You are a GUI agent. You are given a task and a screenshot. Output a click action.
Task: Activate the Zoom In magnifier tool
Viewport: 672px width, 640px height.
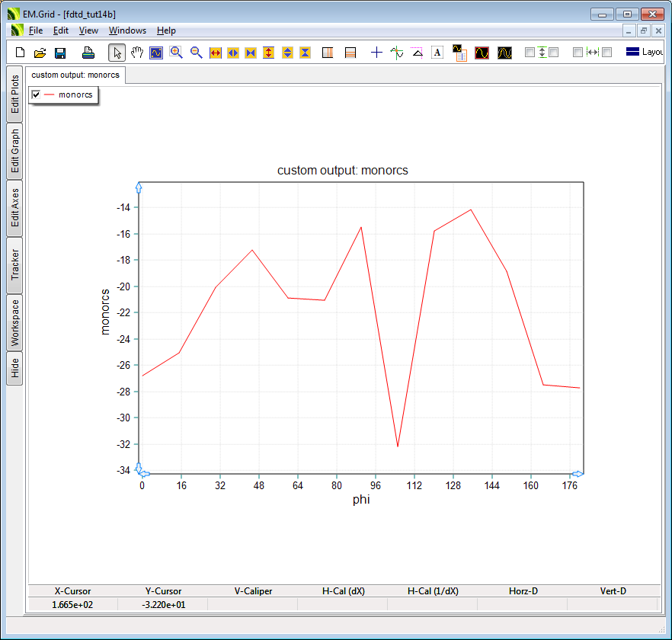[176, 53]
